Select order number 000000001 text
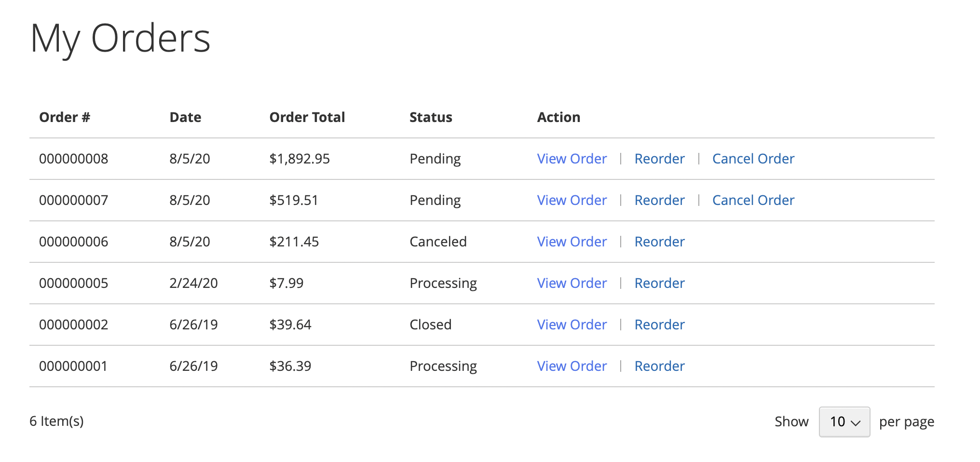This screenshot has height=462, width=980. [73, 366]
